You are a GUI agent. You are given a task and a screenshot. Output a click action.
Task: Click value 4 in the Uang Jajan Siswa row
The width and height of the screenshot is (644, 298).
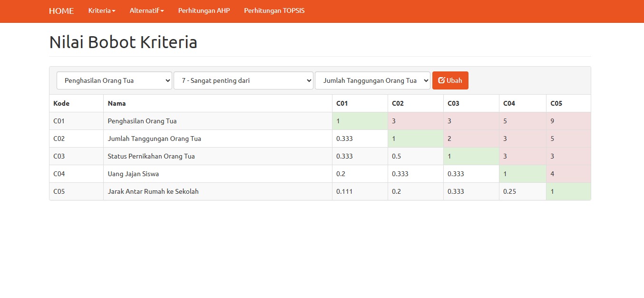tap(568, 174)
